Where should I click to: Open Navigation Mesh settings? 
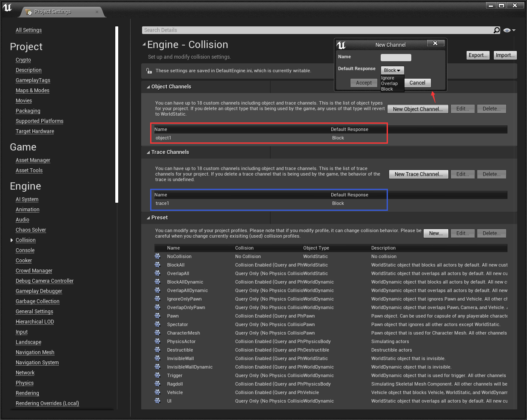35,352
